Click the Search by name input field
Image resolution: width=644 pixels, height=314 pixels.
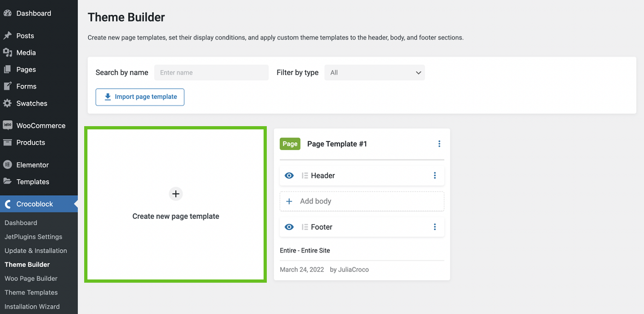(212, 72)
